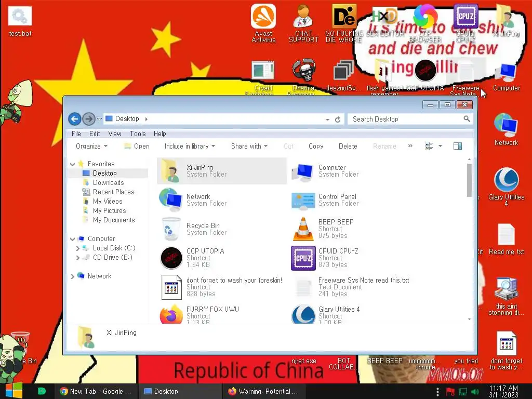Click the taskbar clock showing 11:17 AM

coord(503,391)
